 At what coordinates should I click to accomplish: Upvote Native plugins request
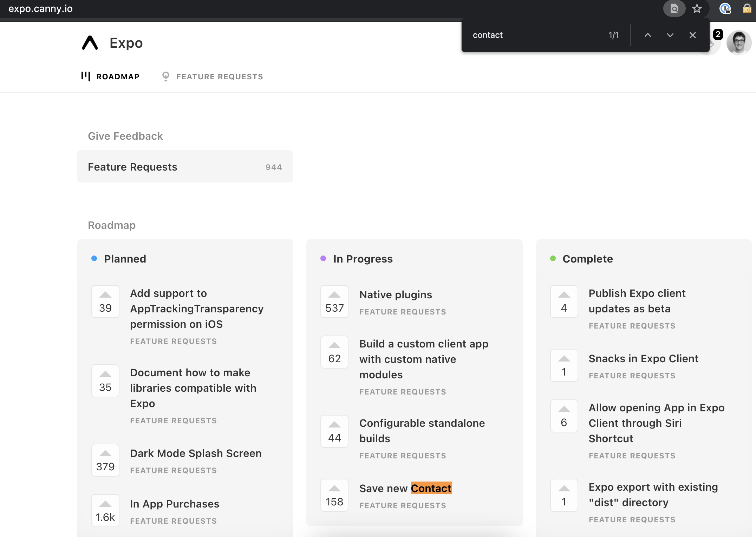click(334, 301)
